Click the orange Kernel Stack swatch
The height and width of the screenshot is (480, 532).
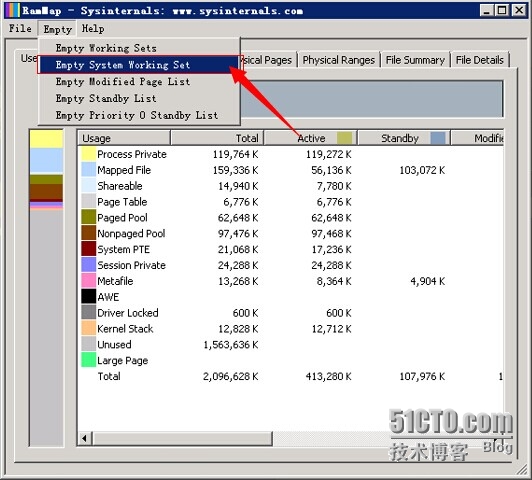(89, 329)
